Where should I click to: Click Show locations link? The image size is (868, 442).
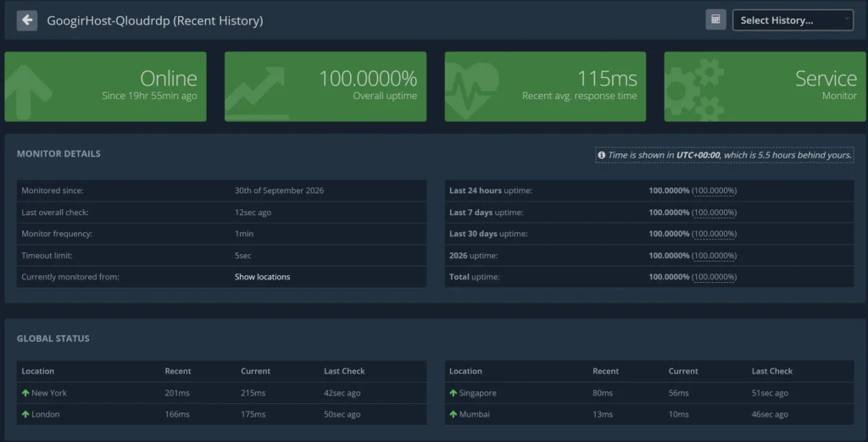click(x=263, y=277)
